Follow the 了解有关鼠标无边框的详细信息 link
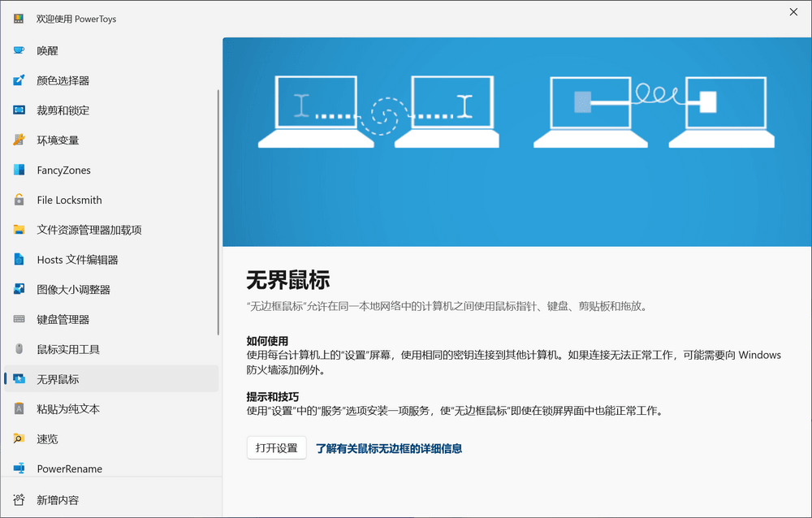 (x=388, y=448)
